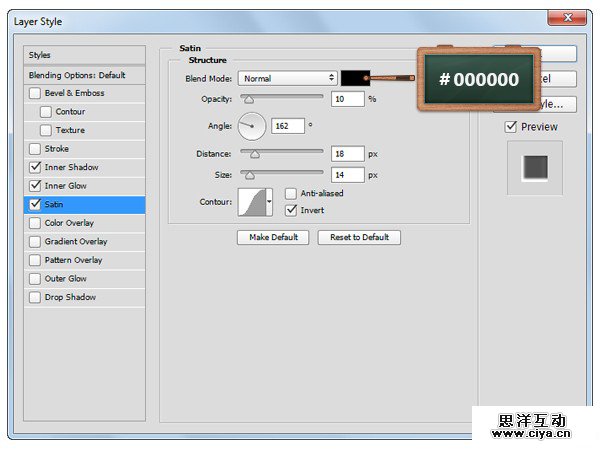Select the Gradient Overlay label
Screen dimensions: 600x449
76,242
